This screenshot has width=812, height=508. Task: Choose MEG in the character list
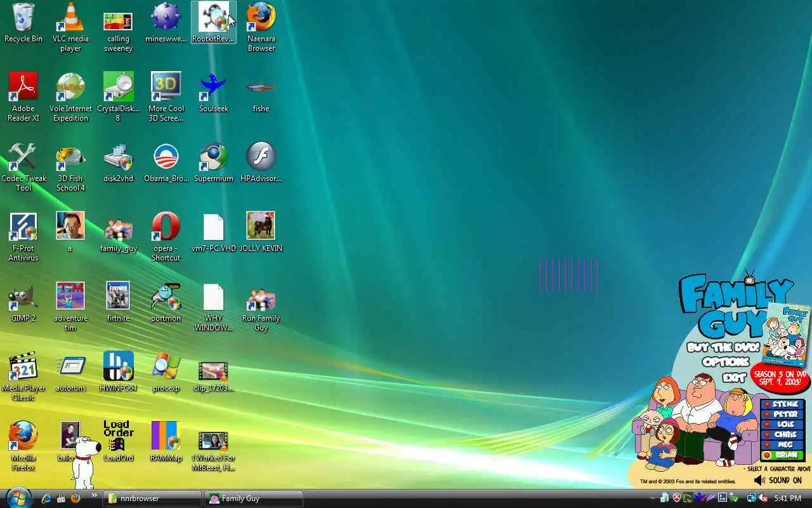click(x=783, y=444)
